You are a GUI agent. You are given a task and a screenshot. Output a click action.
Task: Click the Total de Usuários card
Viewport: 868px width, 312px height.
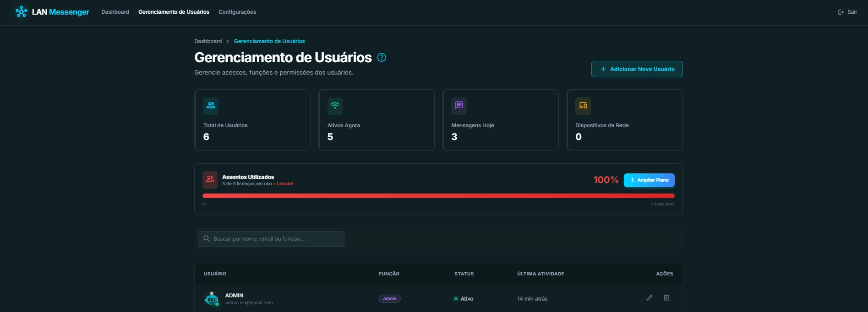[252, 120]
